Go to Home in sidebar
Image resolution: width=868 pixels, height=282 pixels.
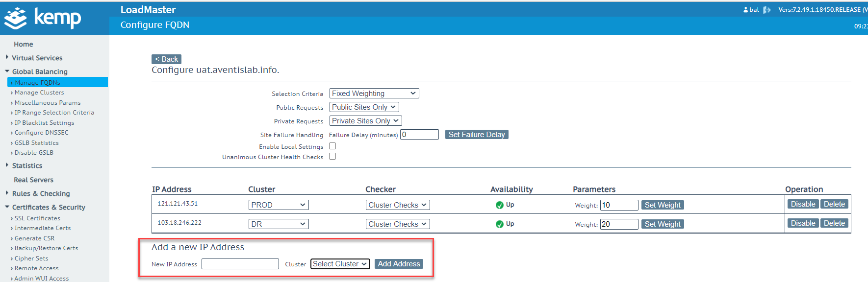coord(24,44)
